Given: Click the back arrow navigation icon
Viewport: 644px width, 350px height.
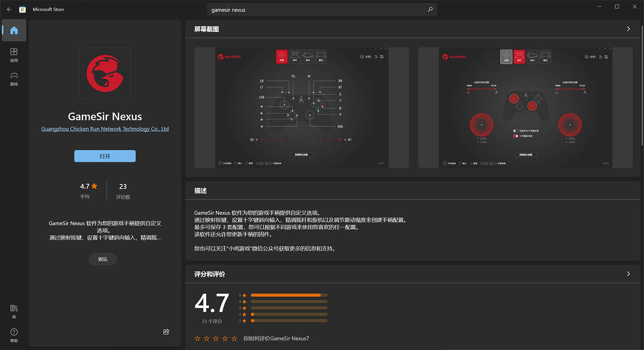Looking at the screenshot, I should pos(9,9).
